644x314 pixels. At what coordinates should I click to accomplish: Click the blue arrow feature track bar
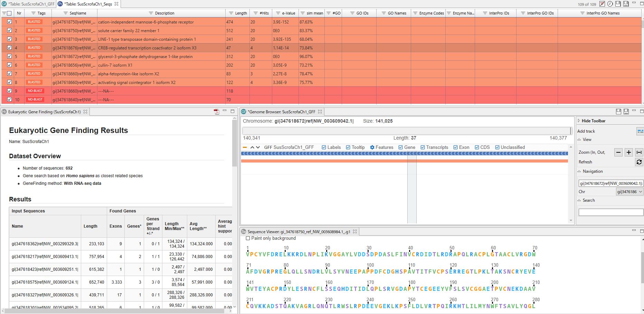pyautogui.click(x=405, y=153)
